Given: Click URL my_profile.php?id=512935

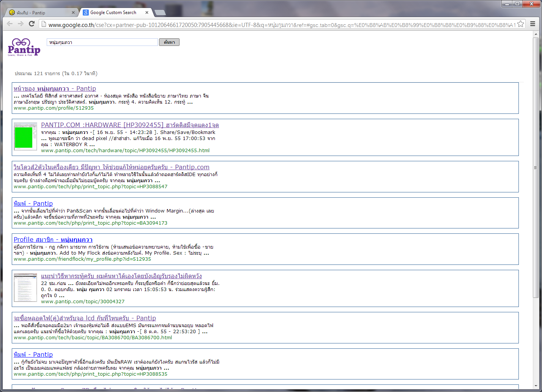Looking at the screenshot, I should pyautogui.click(x=82, y=259).
